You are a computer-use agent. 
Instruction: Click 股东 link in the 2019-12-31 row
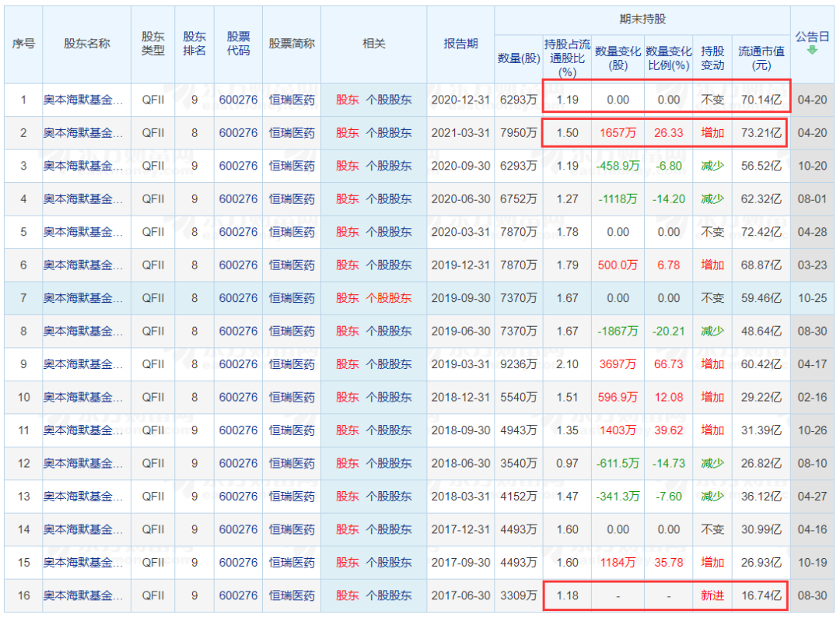(348, 265)
